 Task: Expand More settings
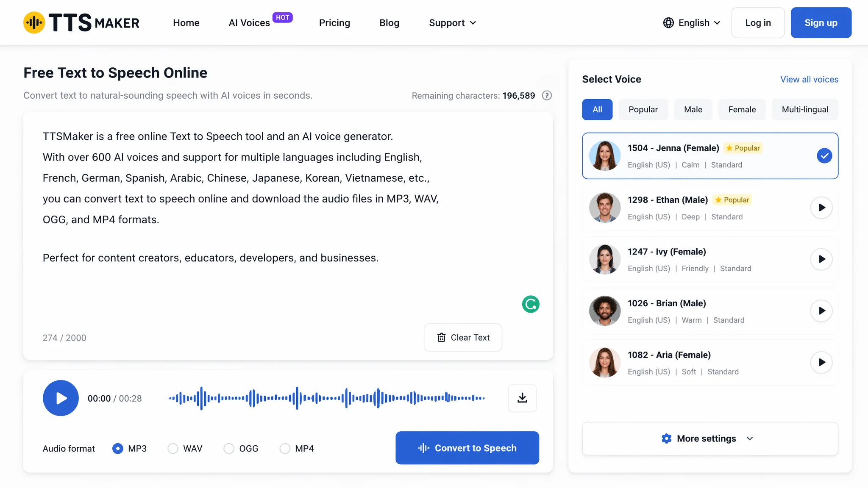(710, 438)
